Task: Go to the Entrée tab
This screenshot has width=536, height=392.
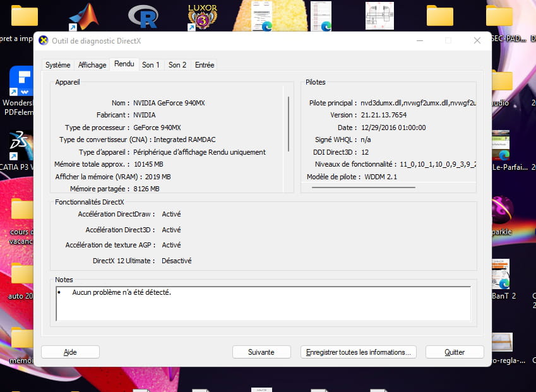Action: (x=205, y=65)
